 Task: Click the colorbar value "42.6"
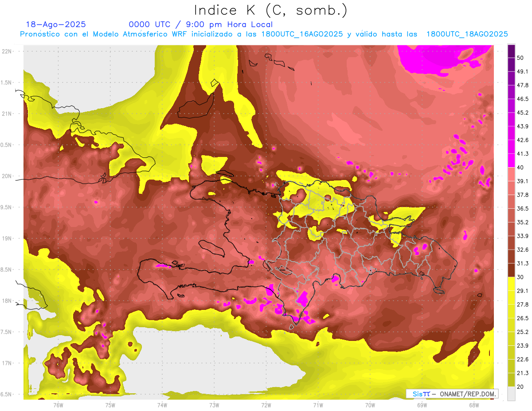pos(523,140)
